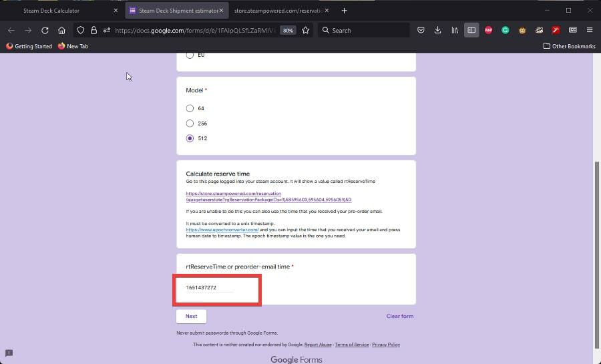Select the 64 model radio button
The image size is (601, 364).
click(190, 108)
